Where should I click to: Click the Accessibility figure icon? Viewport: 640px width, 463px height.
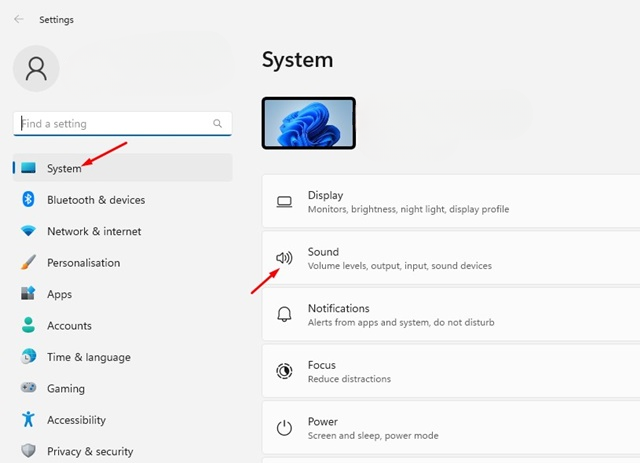(x=28, y=419)
